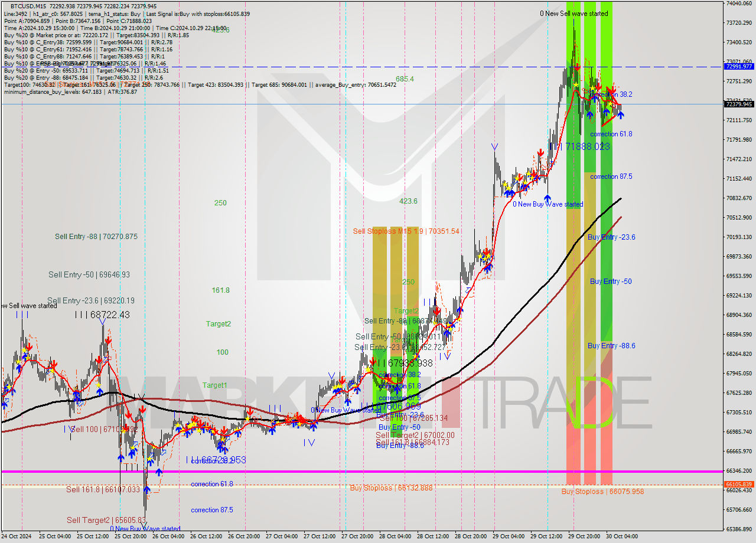This screenshot has width=756, height=543.
Task: Click the green Target1 label
Action: coord(215,385)
